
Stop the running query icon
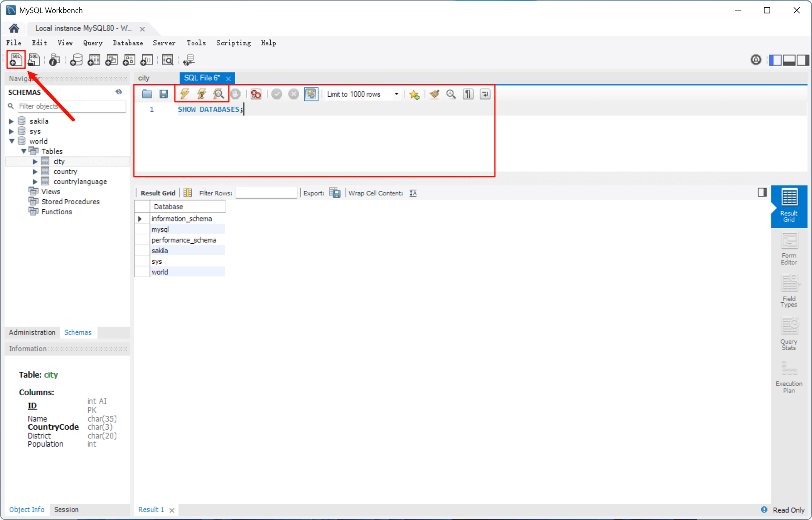tap(236, 94)
